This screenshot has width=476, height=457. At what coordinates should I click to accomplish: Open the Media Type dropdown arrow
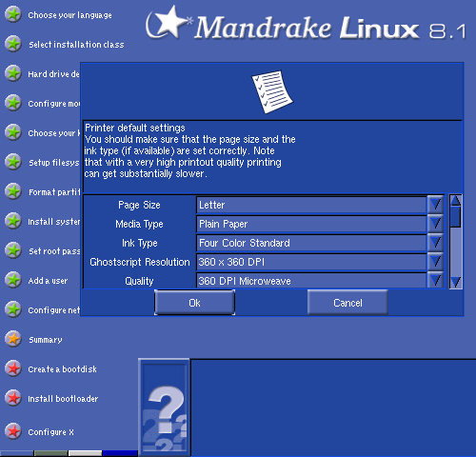435,224
